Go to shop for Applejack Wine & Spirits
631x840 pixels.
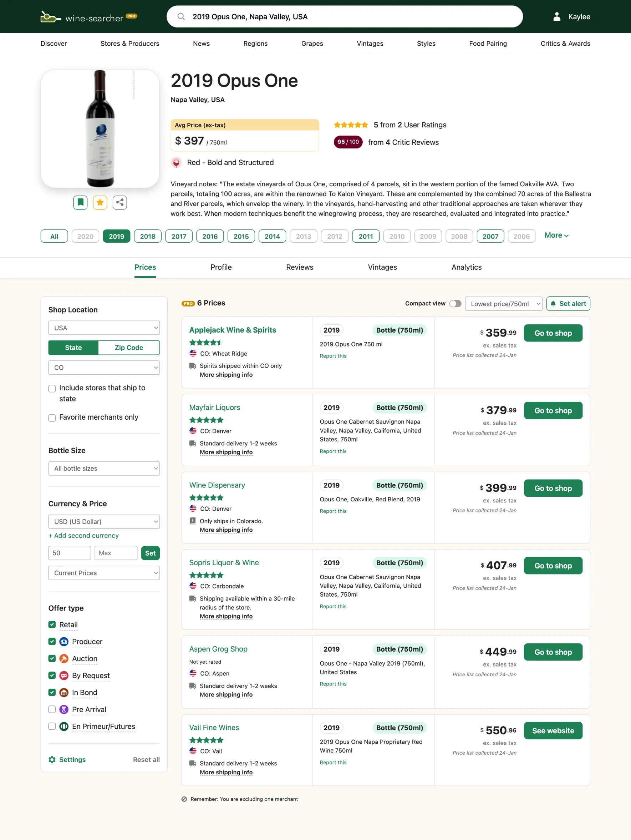pos(553,333)
